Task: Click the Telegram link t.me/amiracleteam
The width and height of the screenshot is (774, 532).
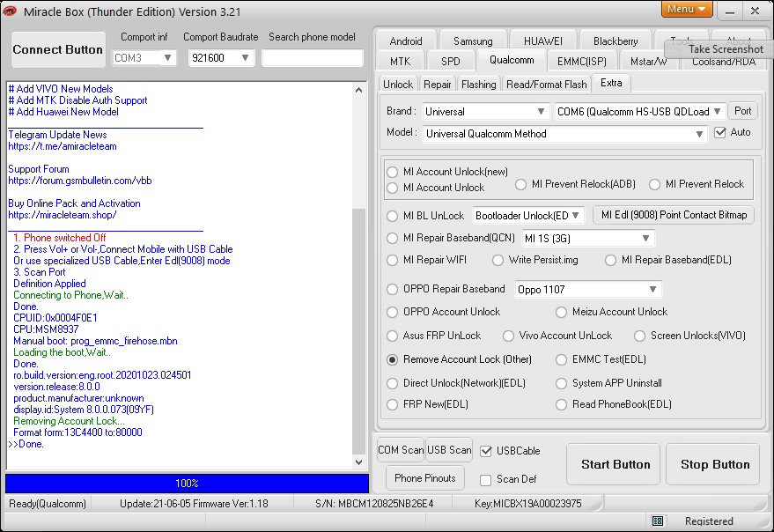Action: 63,146
